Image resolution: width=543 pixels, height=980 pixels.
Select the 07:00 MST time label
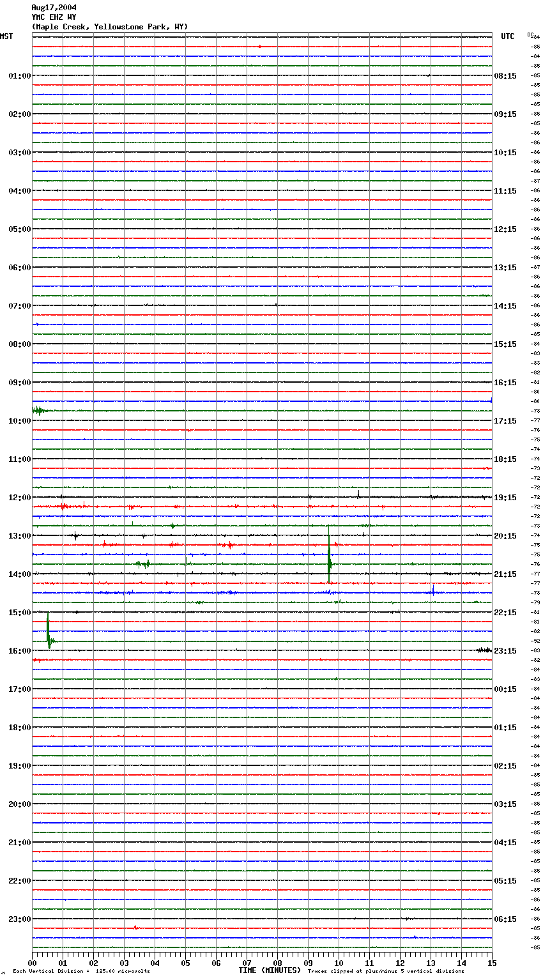tap(20, 306)
